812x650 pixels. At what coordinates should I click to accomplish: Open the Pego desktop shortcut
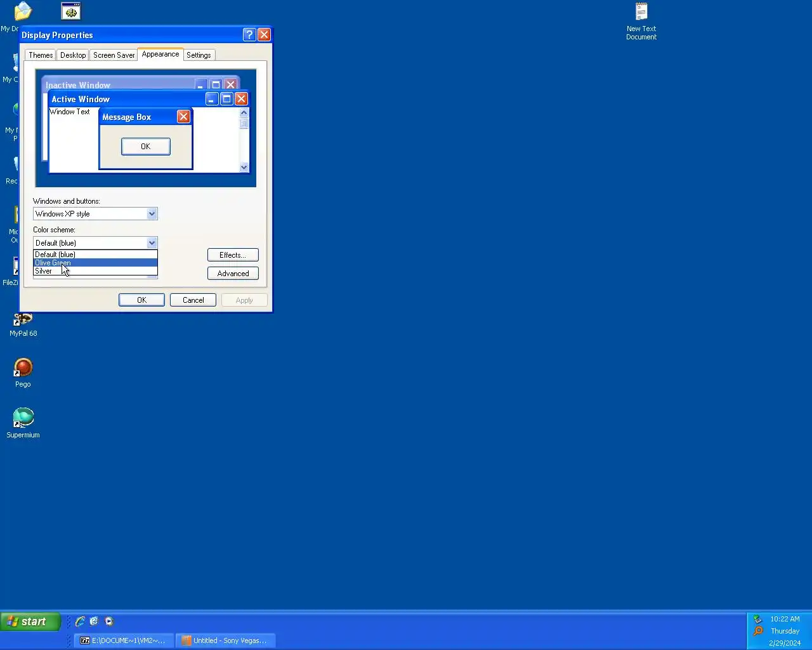pyautogui.click(x=23, y=372)
